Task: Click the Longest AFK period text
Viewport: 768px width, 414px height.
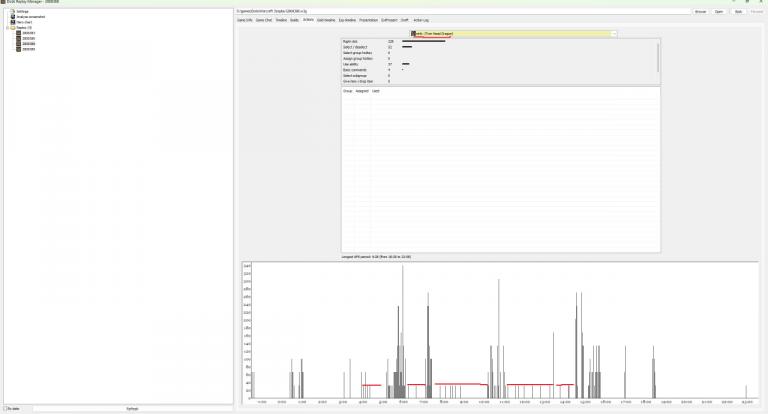Action: (x=376, y=257)
